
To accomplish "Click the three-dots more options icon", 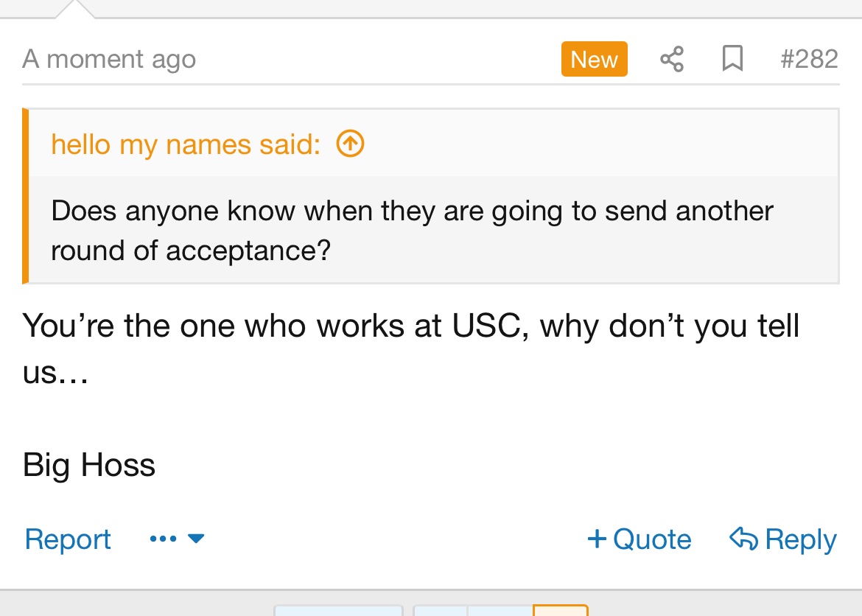I will pyautogui.click(x=162, y=539).
